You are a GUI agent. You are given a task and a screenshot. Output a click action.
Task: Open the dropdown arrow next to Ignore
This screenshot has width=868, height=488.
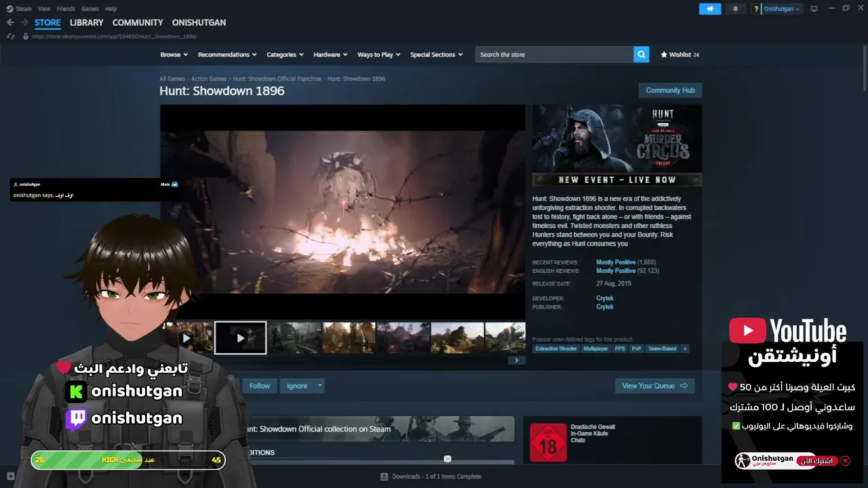(320, 386)
